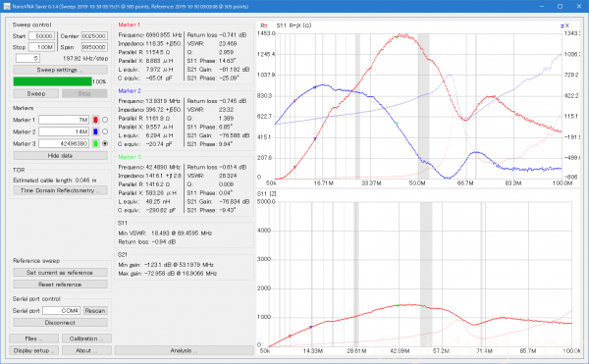
Task: Start a scan with the Sweep button
Action: click(36, 93)
